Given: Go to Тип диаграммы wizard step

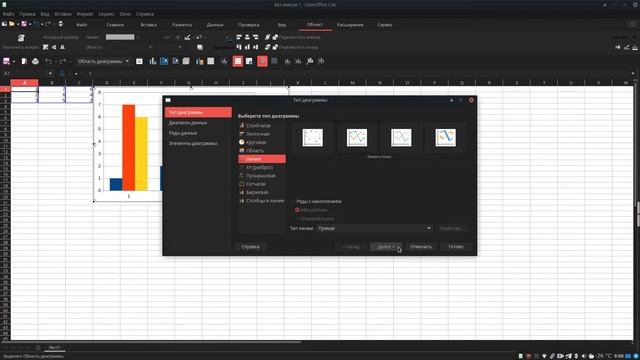Looking at the screenshot, I should pyautogui.click(x=198, y=112).
